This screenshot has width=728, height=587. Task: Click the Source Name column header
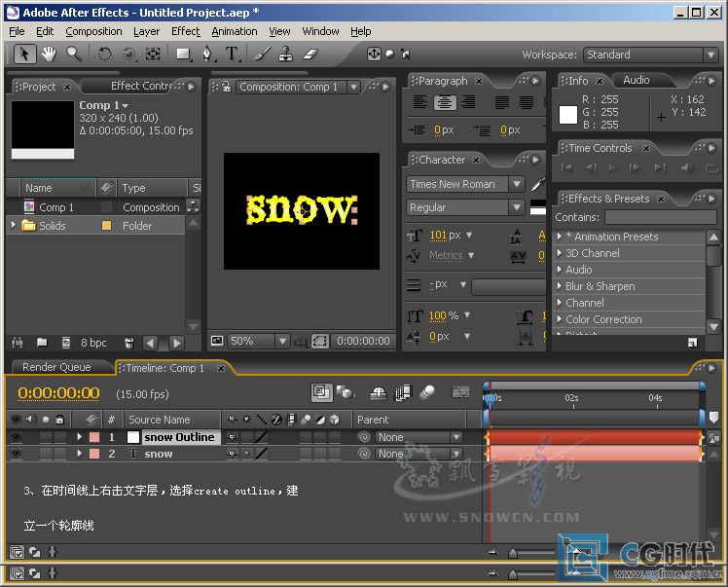click(160, 420)
